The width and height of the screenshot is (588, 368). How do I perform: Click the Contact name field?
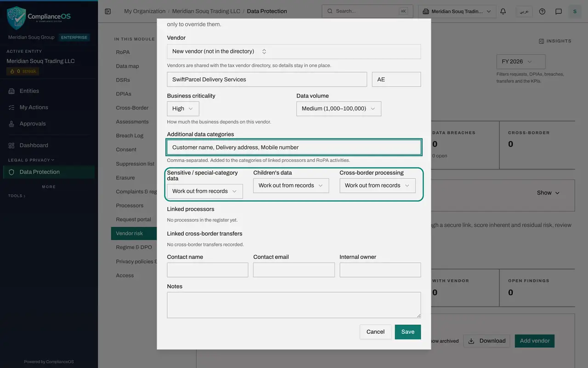pyautogui.click(x=208, y=270)
